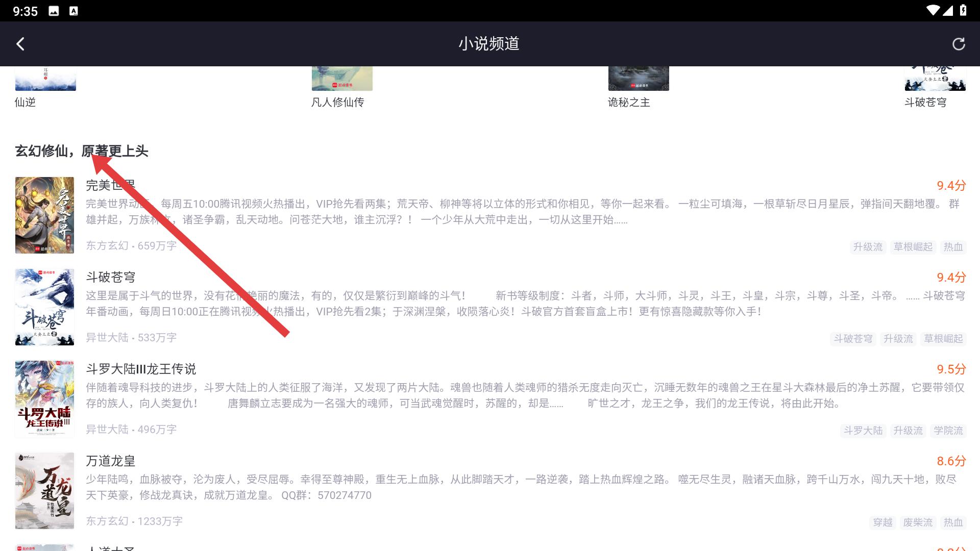Select the 学院流 tag
980x551 pixels.
point(948,431)
